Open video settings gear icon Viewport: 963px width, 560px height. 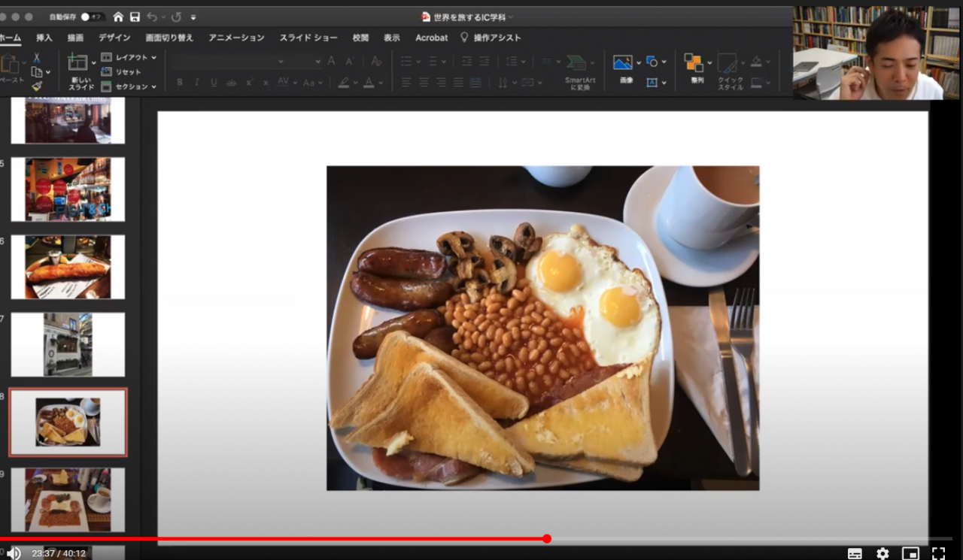coord(882,553)
